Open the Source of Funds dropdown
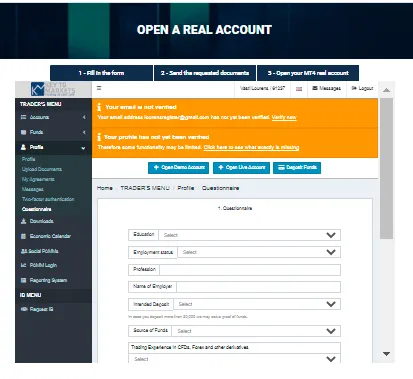The height and width of the screenshot is (379, 413). (234, 331)
